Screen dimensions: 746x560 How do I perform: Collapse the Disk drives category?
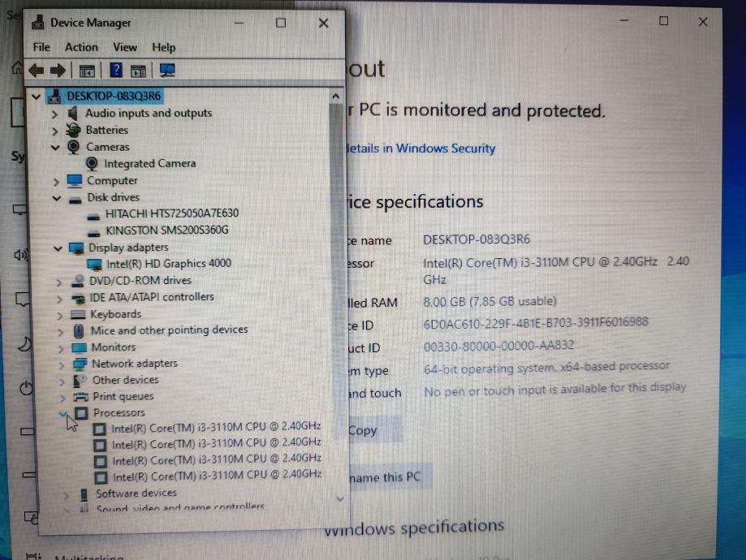click(57, 198)
